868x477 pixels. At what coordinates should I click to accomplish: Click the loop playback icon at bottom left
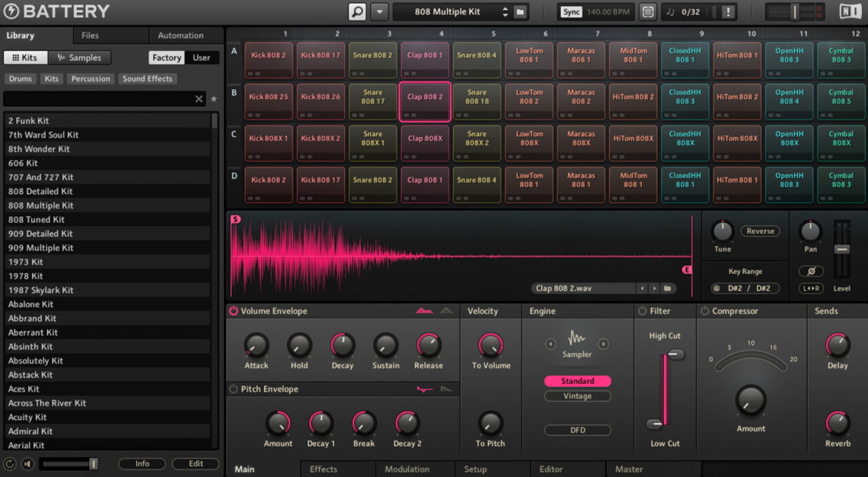pos(10,464)
